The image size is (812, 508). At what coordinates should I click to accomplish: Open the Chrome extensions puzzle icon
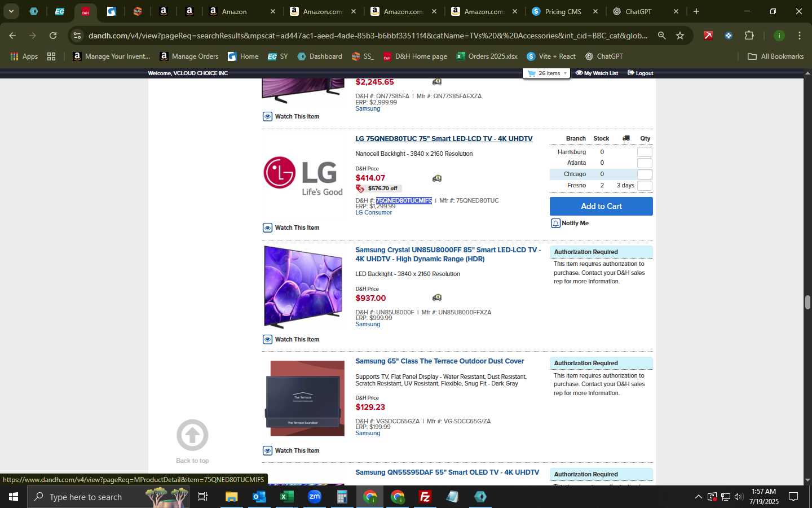(x=749, y=36)
